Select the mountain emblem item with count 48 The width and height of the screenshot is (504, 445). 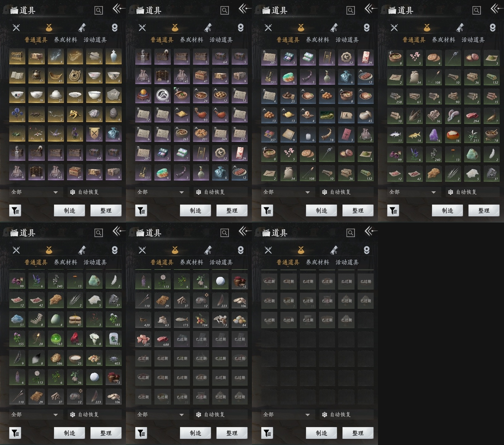tap(163, 95)
